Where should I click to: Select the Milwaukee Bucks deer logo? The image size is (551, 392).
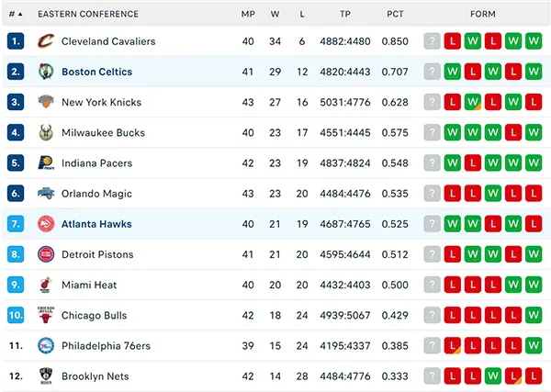[46, 132]
